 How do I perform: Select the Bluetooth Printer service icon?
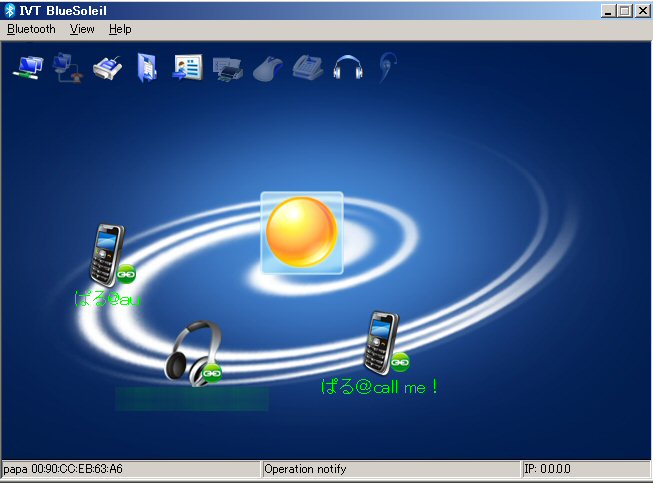tap(227, 69)
